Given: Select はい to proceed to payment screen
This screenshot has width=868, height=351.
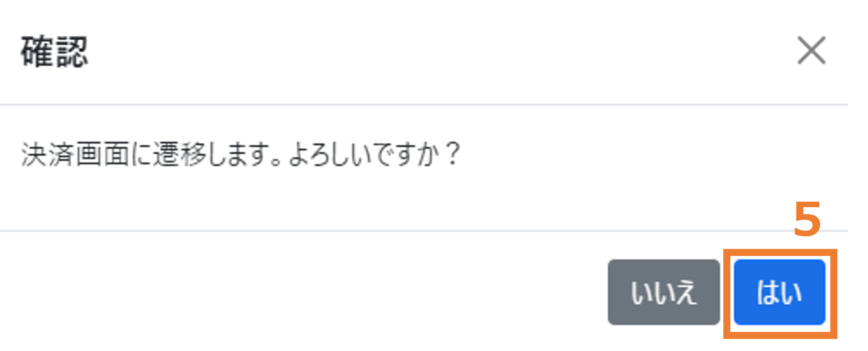Looking at the screenshot, I should click(x=780, y=292).
